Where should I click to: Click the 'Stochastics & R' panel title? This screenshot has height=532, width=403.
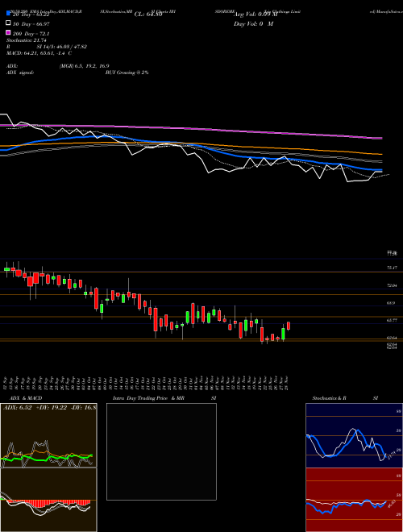(329, 398)
